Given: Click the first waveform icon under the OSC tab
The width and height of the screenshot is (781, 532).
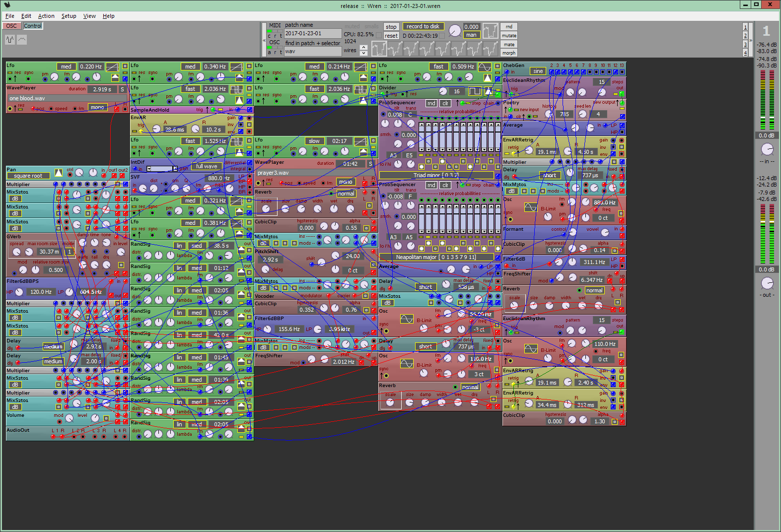Looking at the screenshot, I should click(10, 40).
